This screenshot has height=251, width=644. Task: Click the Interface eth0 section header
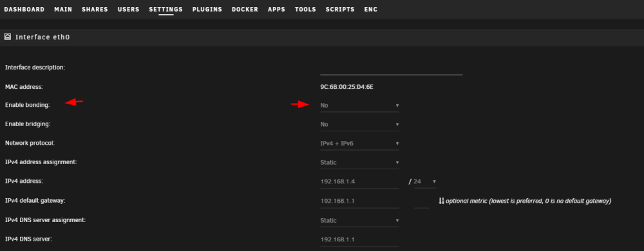point(322,37)
